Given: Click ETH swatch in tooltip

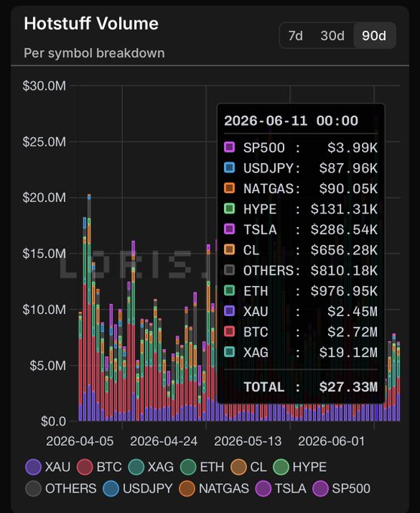Looking at the screenshot, I should (x=229, y=290).
